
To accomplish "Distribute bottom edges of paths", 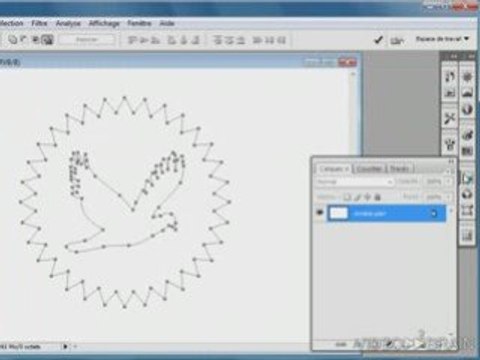I will pyautogui.click(x=241, y=40).
